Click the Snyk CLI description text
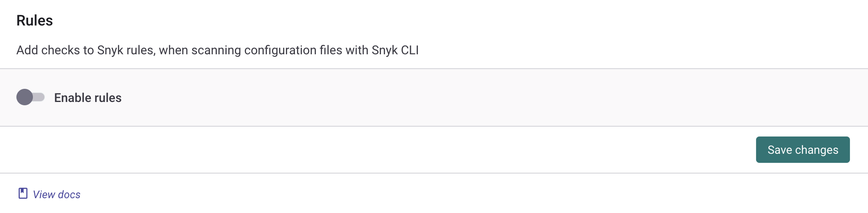The width and height of the screenshot is (868, 213). tap(217, 50)
